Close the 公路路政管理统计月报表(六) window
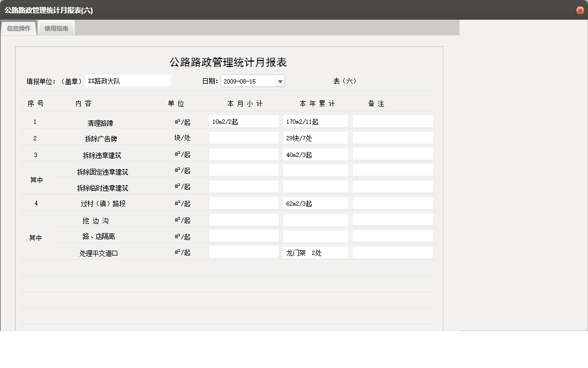The image size is (588, 368). pyautogui.click(x=579, y=10)
